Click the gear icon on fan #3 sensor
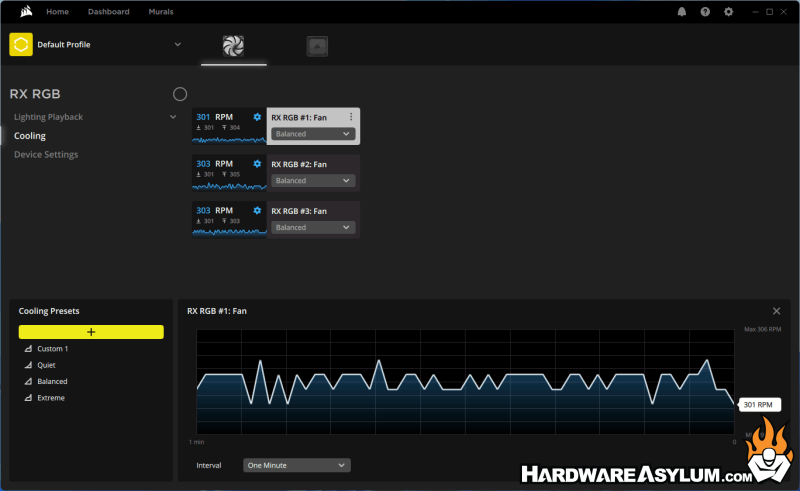Image resolution: width=800 pixels, height=491 pixels. pyautogui.click(x=257, y=210)
